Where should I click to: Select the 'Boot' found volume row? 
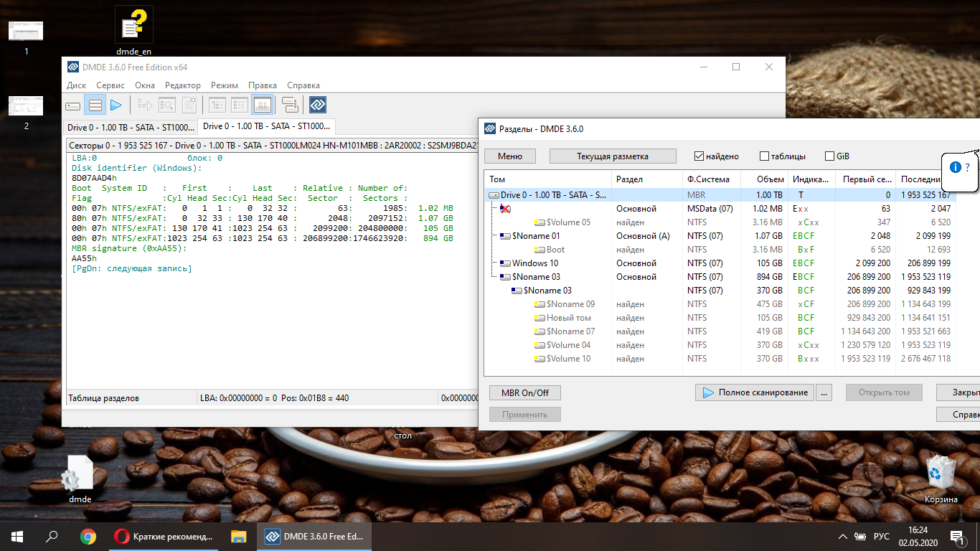[x=720, y=250]
